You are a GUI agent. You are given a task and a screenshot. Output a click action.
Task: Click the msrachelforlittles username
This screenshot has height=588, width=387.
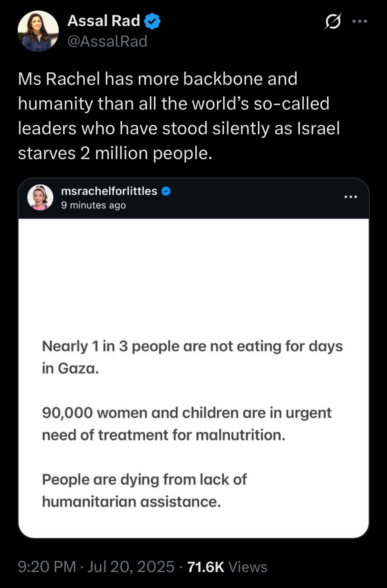[x=109, y=191]
